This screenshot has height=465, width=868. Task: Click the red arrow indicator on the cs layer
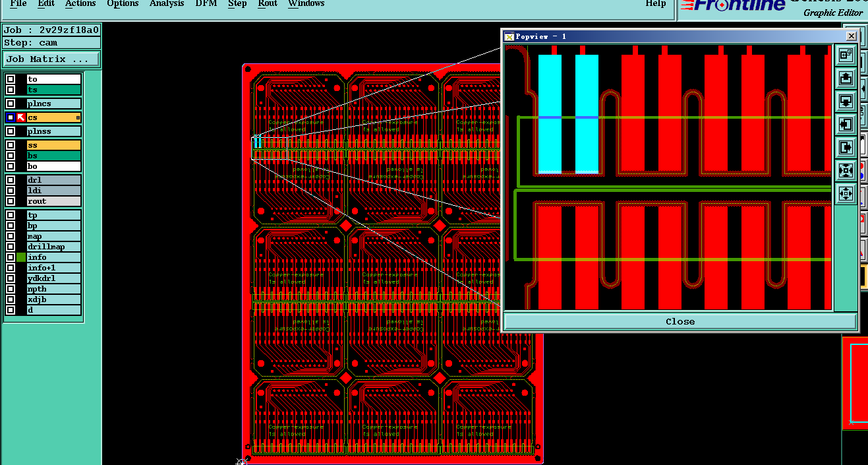[21, 117]
